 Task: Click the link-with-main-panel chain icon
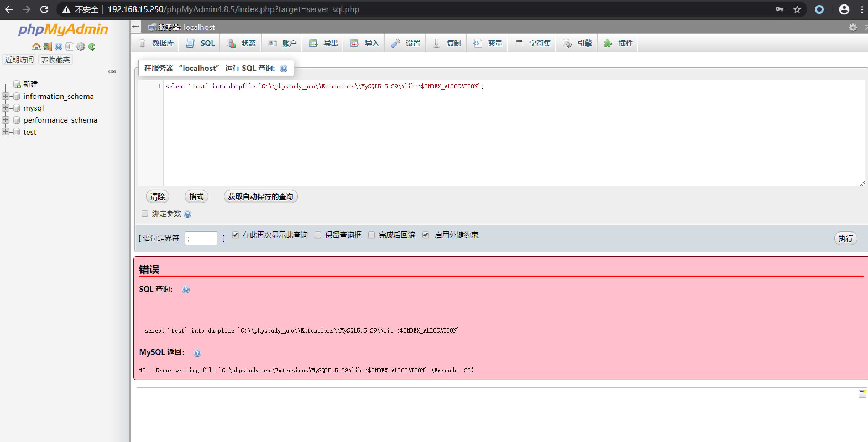(x=112, y=72)
